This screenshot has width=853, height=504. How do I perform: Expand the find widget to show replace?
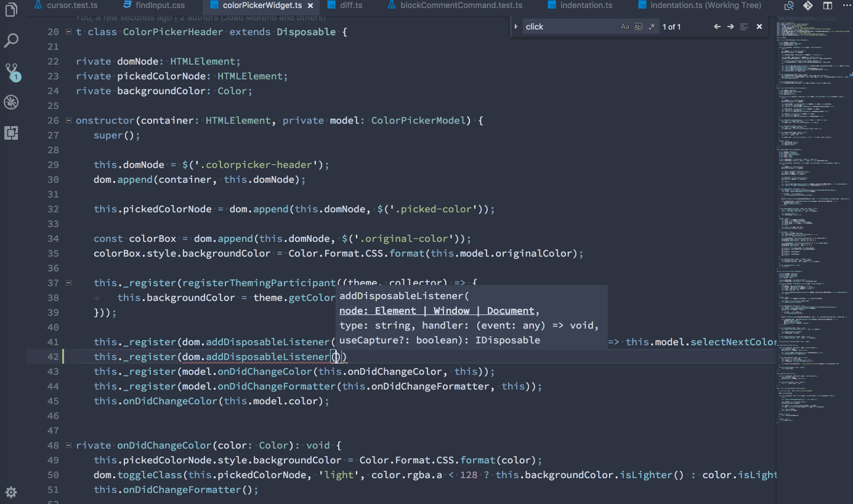[516, 26]
